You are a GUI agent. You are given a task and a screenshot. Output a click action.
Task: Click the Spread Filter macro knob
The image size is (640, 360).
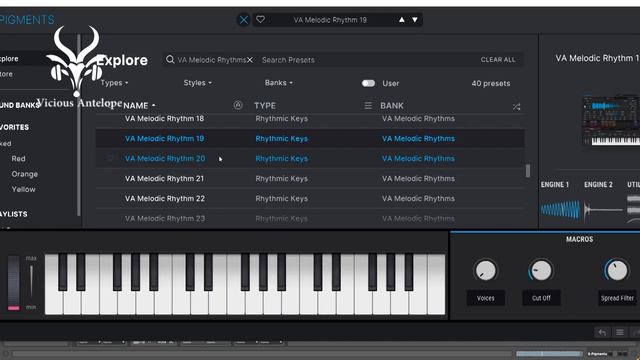[x=617, y=270]
